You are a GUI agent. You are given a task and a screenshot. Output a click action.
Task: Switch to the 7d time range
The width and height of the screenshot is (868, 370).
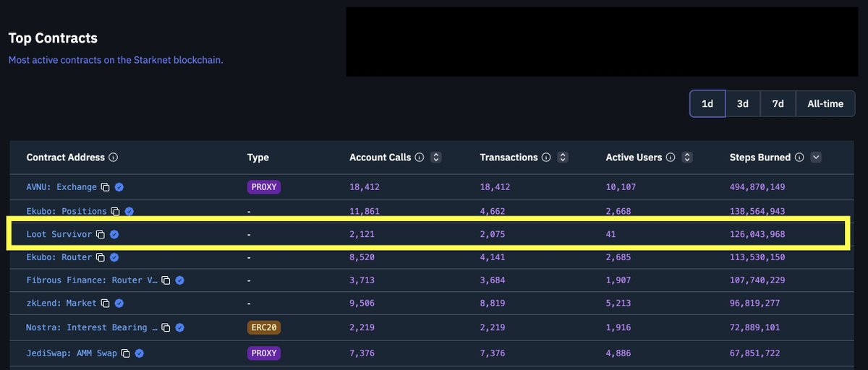click(x=778, y=104)
